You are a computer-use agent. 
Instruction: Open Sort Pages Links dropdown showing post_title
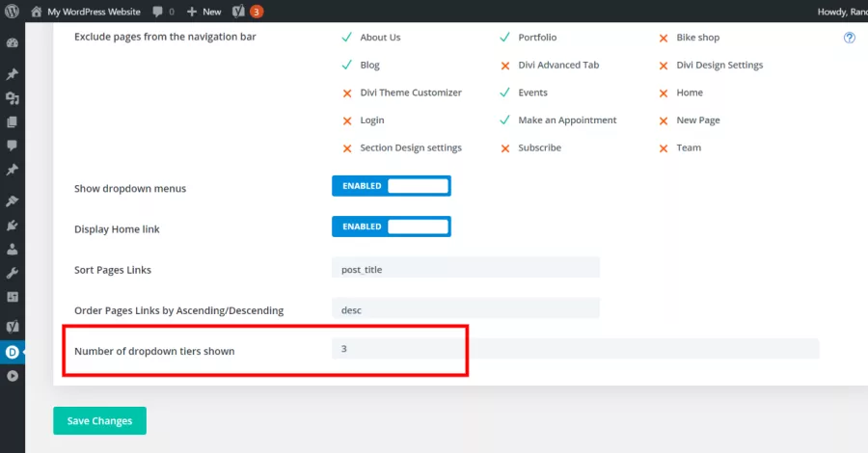[466, 269]
